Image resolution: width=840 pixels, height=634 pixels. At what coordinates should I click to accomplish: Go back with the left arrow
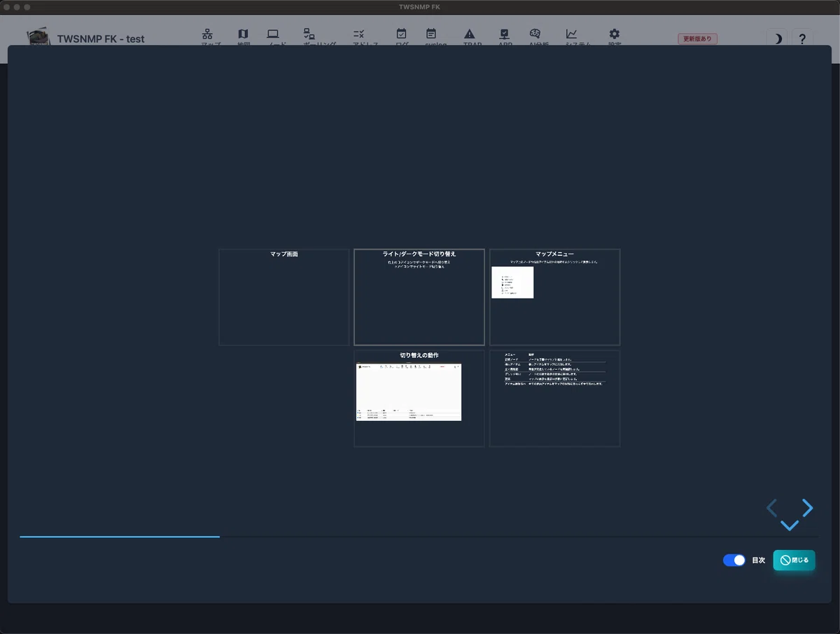coord(771,508)
